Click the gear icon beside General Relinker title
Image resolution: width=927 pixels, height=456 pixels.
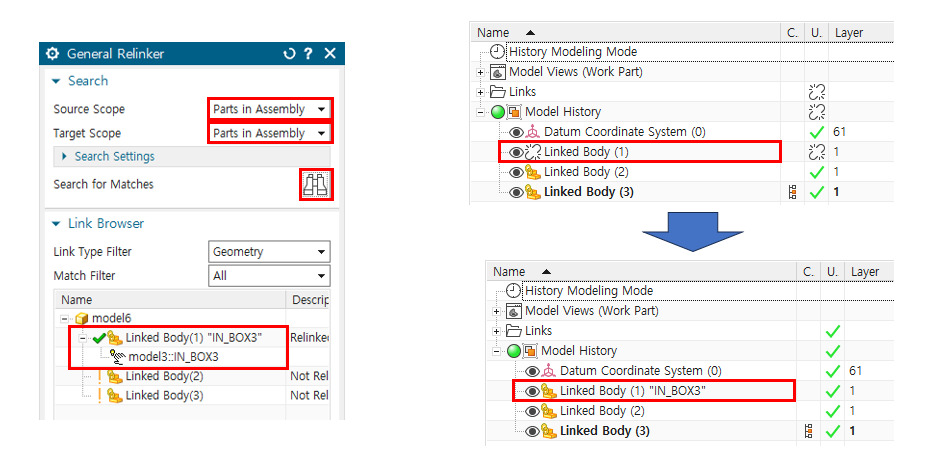point(53,54)
